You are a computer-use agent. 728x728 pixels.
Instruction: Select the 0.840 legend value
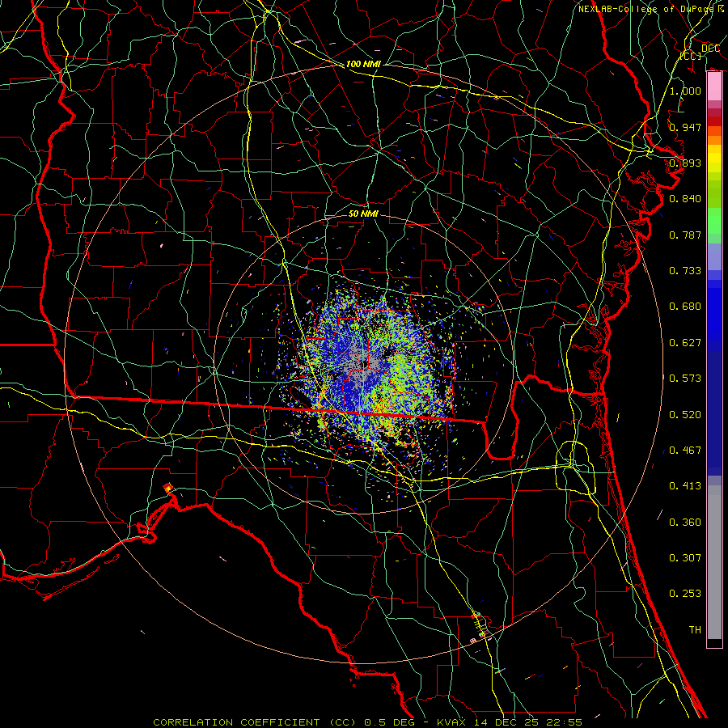point(685,199)
